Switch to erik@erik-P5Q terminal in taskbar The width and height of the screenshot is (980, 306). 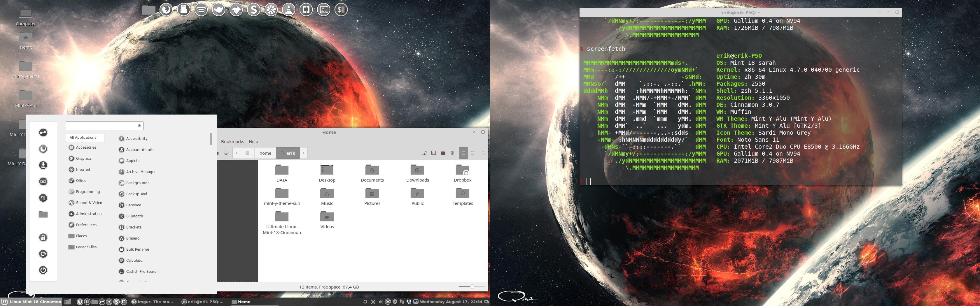pos(202,302)
